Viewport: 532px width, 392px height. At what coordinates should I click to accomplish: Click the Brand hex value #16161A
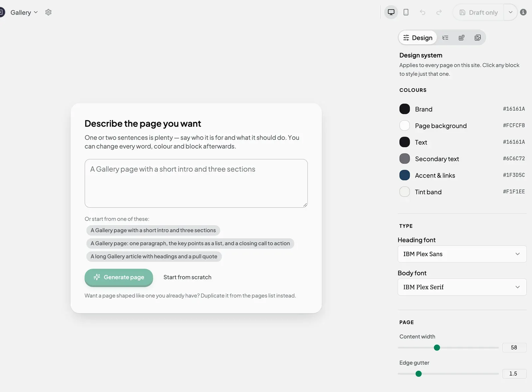click(514, 109)
